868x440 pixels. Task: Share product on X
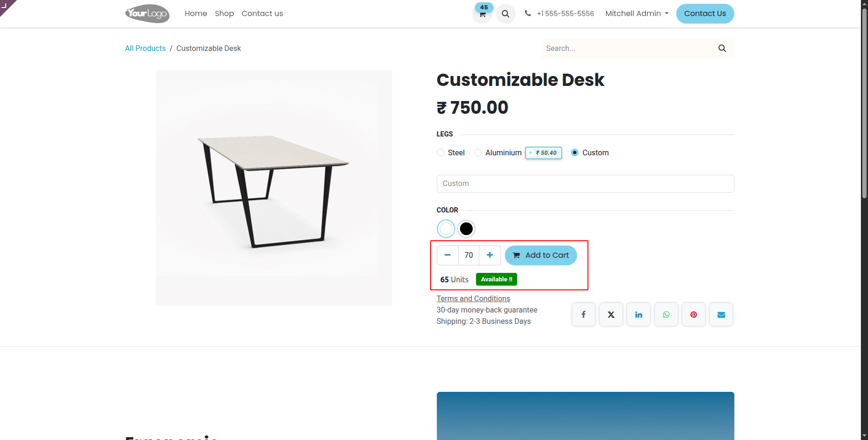(x=611, y=314)
